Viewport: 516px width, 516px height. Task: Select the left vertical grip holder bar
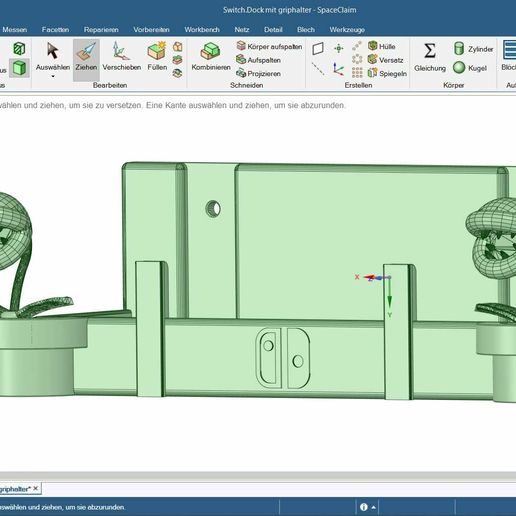point(149,329)
